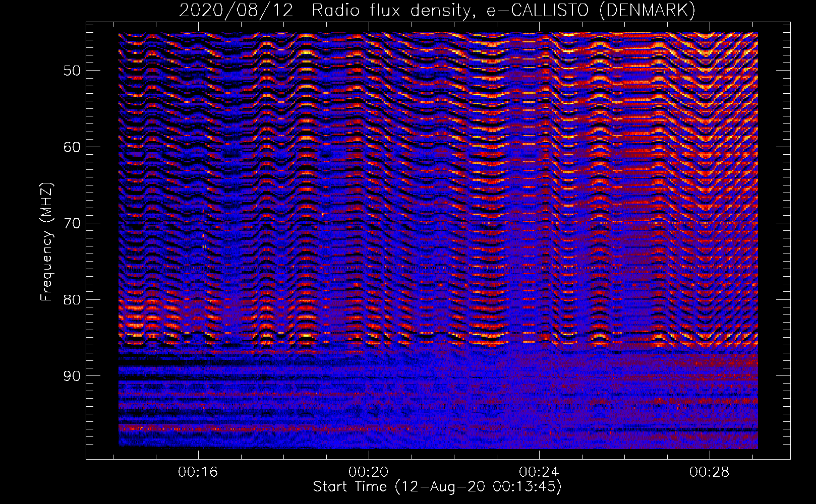This screenshot has width=816, height=504.
Task: Click the 00:16 time tick label
Action: 198,472
